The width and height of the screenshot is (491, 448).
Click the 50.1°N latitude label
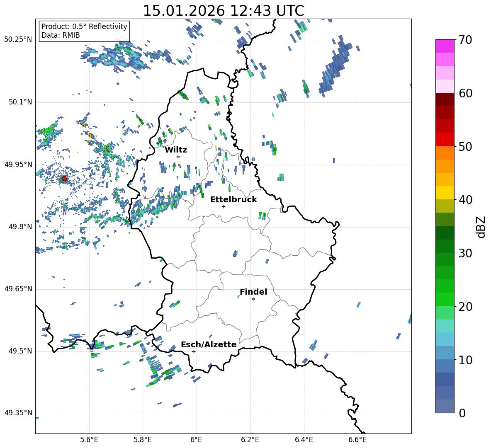20,102
